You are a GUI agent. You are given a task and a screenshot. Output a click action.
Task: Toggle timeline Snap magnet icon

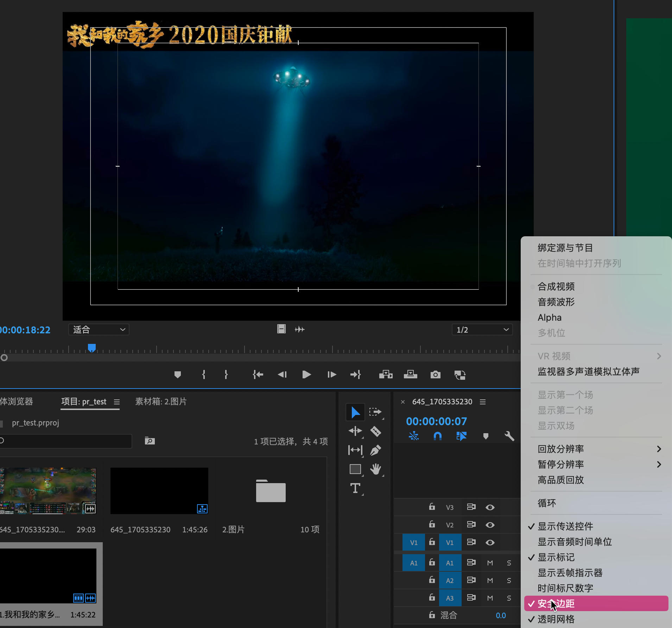click(x=438, y=436)
